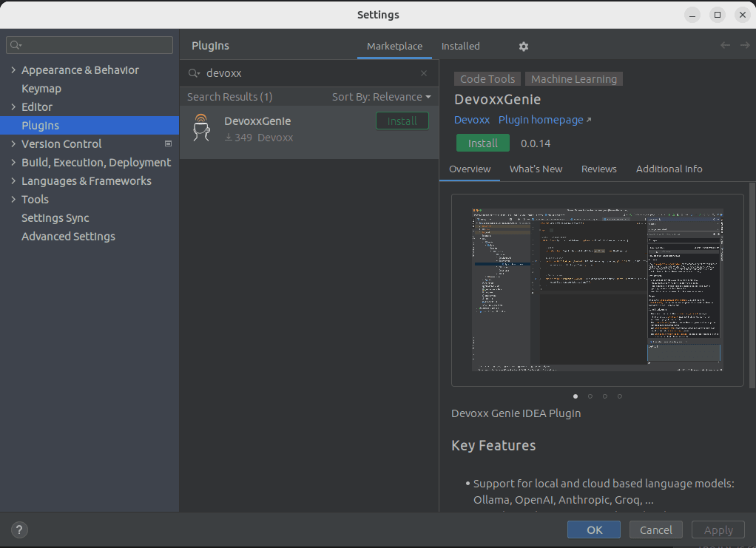Click the downloads icon beside the 349 count
This screenshot has width=756, height=548.
[x=231, y=138]
